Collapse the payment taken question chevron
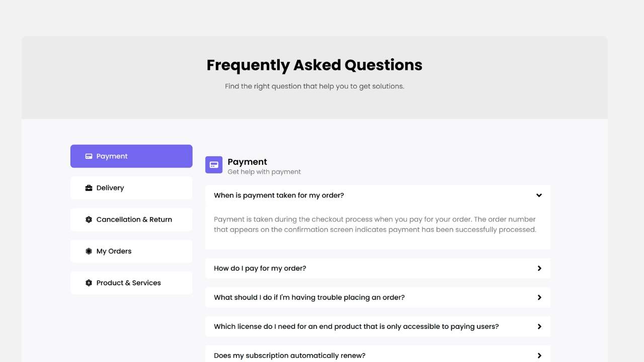 click(x=539, y=196)
